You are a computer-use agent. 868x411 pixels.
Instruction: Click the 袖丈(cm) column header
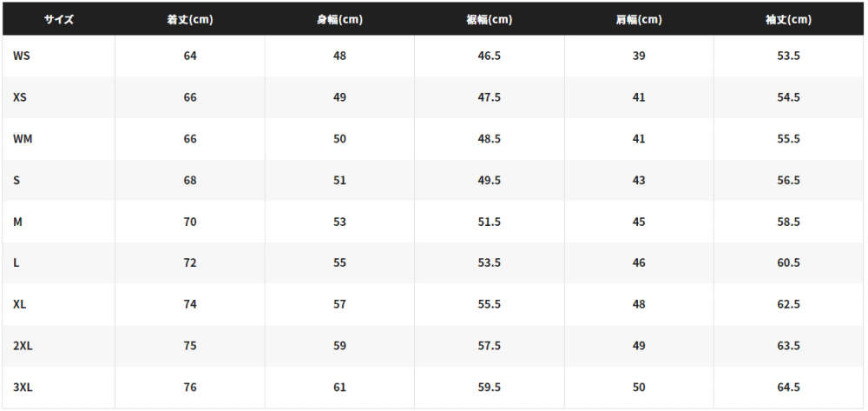click(x=788, y=19)
